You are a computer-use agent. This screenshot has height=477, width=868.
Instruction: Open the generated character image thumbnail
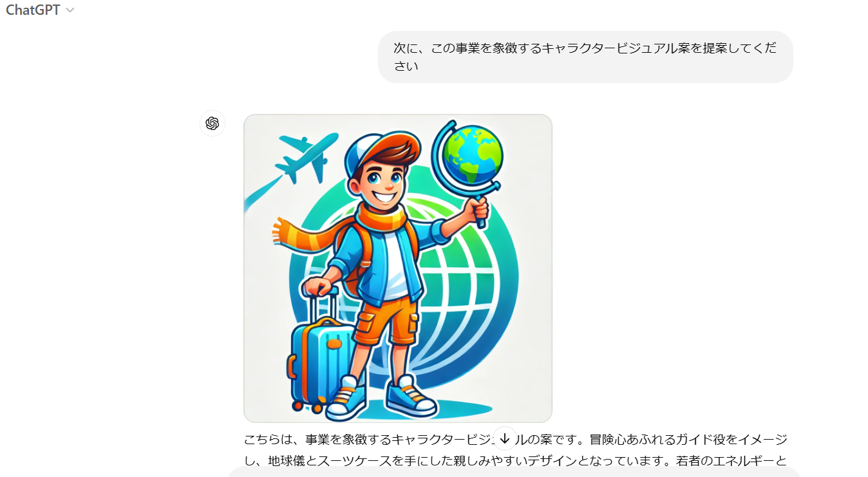(x=398, y=268)
